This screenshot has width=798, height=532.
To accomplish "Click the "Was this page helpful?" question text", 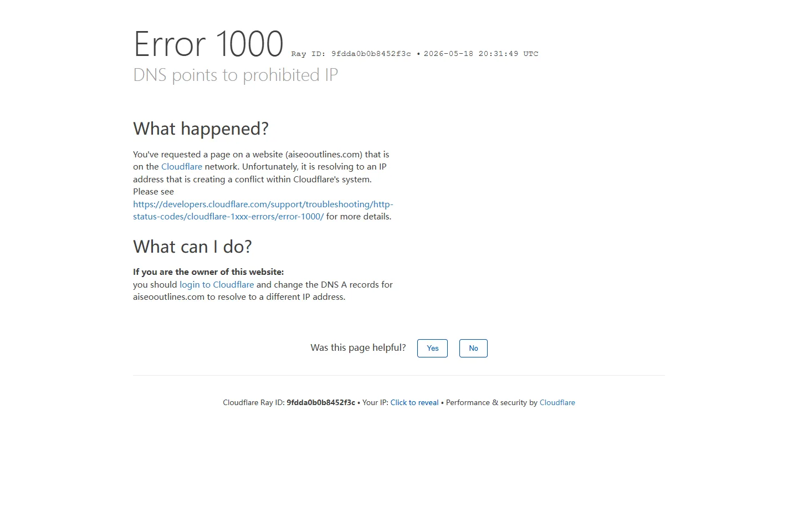I will [358, 348].
